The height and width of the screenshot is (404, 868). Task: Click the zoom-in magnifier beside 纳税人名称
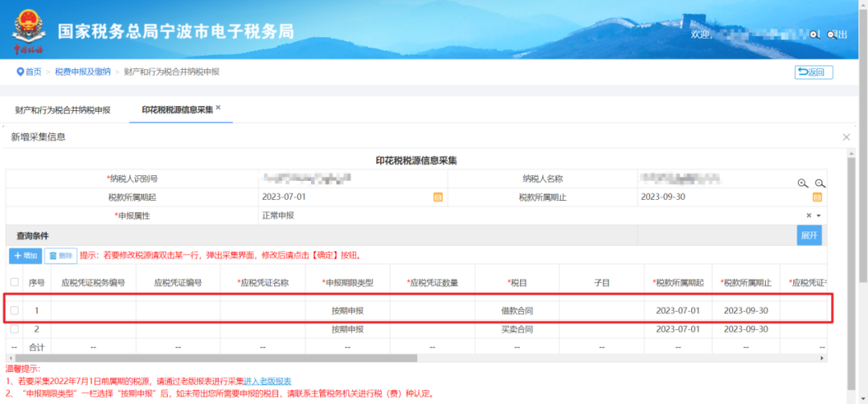click(x=802, y=183)
